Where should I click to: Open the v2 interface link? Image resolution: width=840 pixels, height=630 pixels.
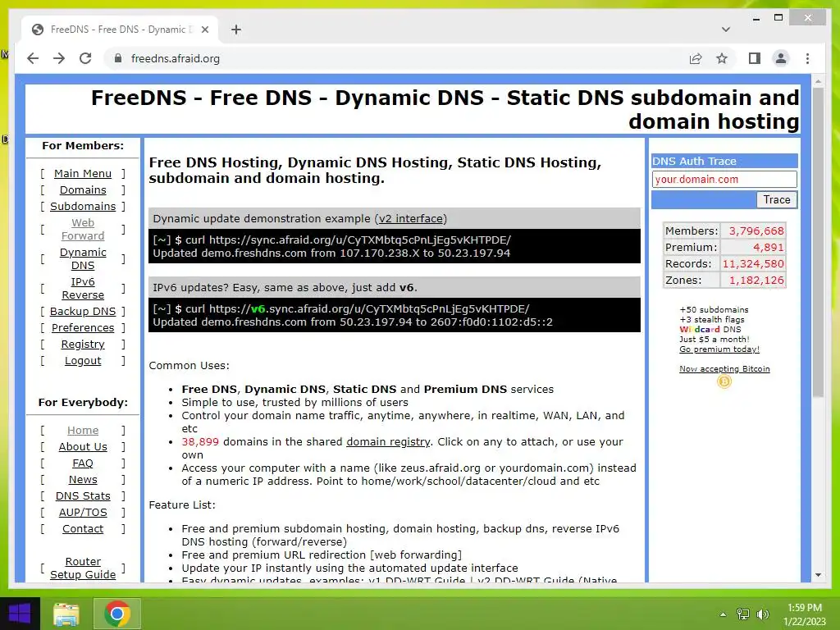click(x=411, y=218)
